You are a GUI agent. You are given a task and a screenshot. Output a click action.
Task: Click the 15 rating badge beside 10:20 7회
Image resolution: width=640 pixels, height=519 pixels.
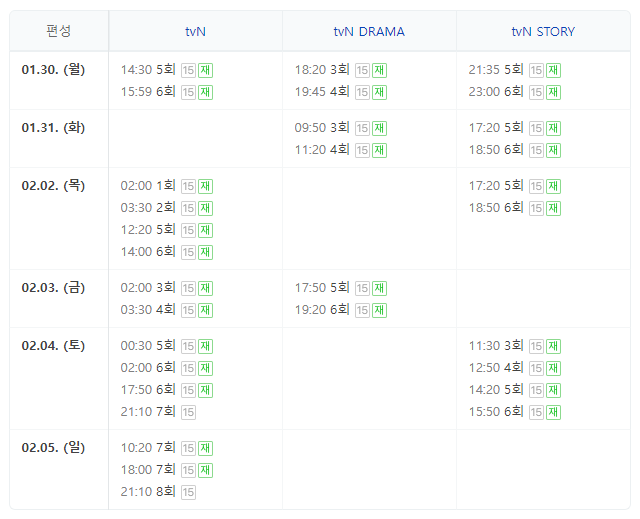[x=188, y=448]
